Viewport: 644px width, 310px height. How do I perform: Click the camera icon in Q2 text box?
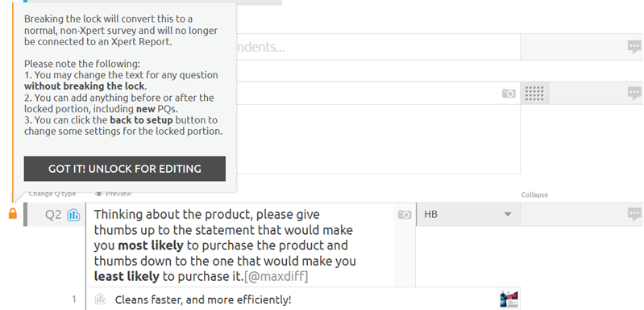click(x=404, y=215)
